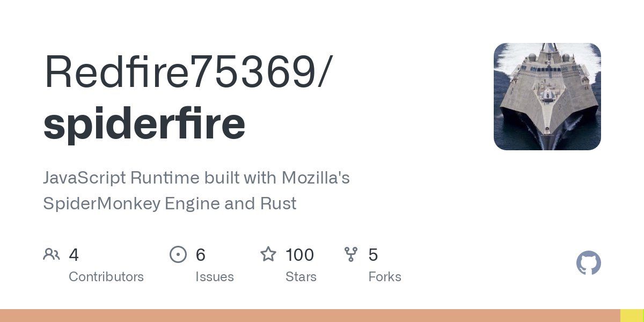Click the issue count 6

[201, 254]
